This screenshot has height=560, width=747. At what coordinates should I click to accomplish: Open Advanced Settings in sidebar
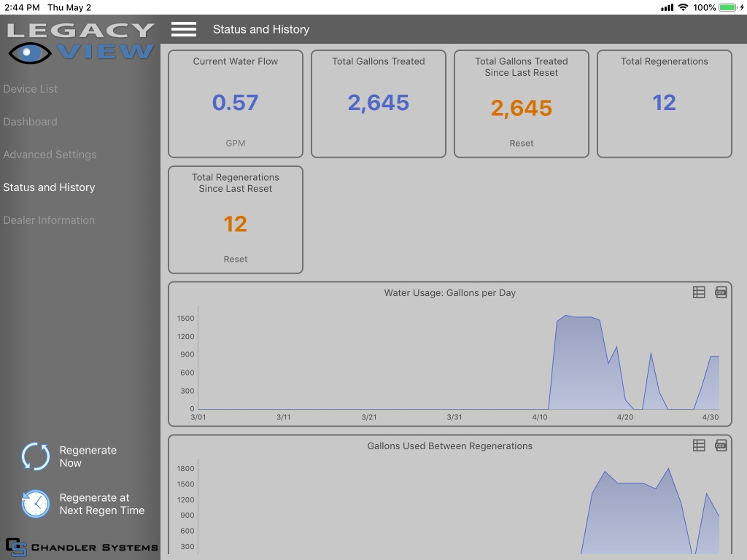tap(50, 155)
